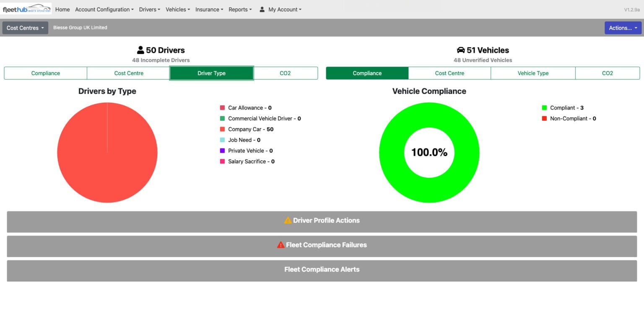Open the Cost Centres dropdown

tap(25, 28)
